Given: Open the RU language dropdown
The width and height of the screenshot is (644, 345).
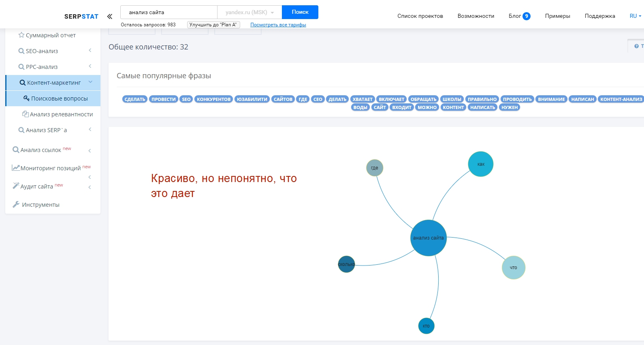Looking at the screenshot, I should click(635, 16).
